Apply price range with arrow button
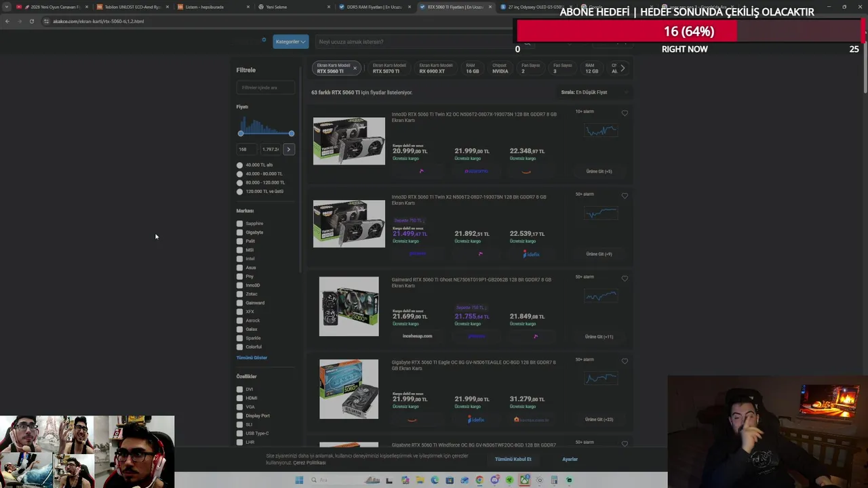The width and height of the screenshot is (868, 488). pyautogui.click(x=288, y=149)
